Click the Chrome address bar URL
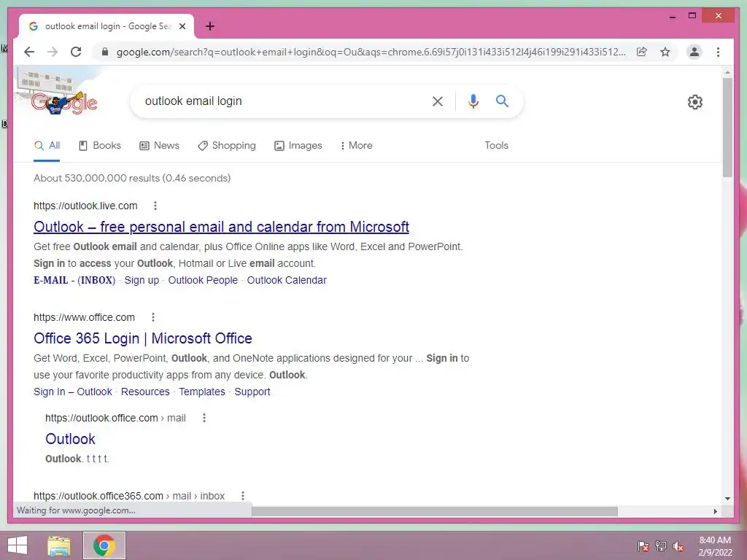The image size is (747, 560). point(371,52)
